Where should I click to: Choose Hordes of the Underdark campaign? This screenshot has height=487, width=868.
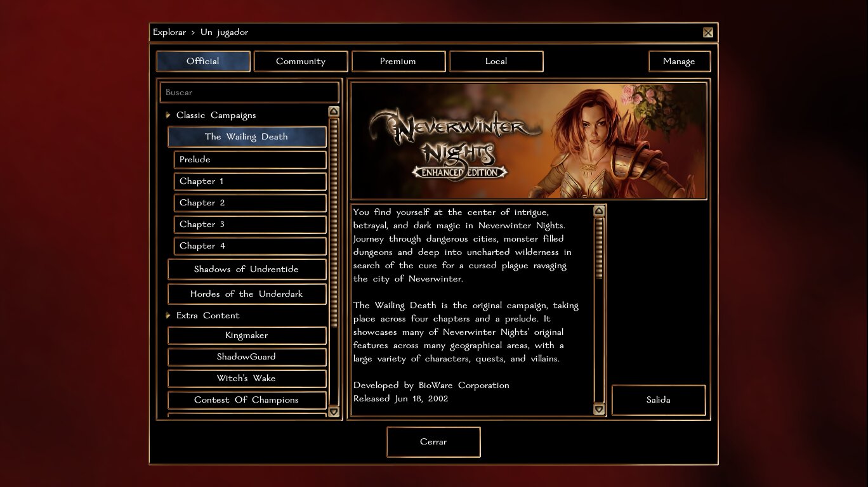[247, 294]
